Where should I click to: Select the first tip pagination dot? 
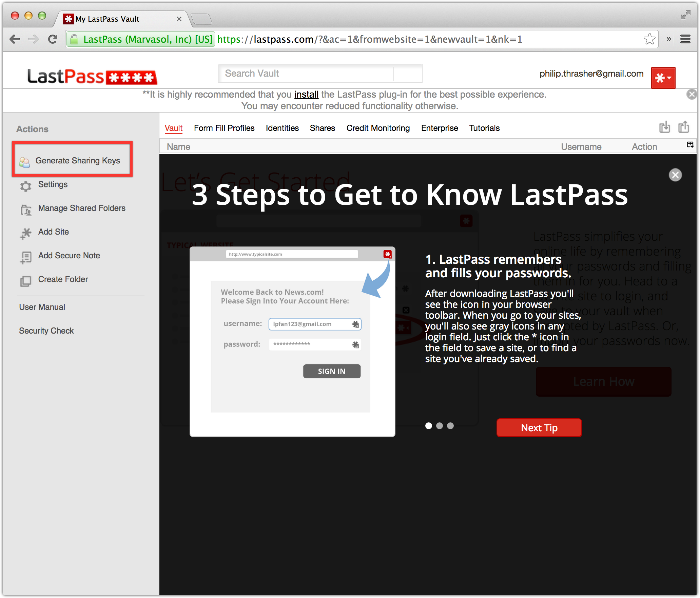click(x=429, y=426)
